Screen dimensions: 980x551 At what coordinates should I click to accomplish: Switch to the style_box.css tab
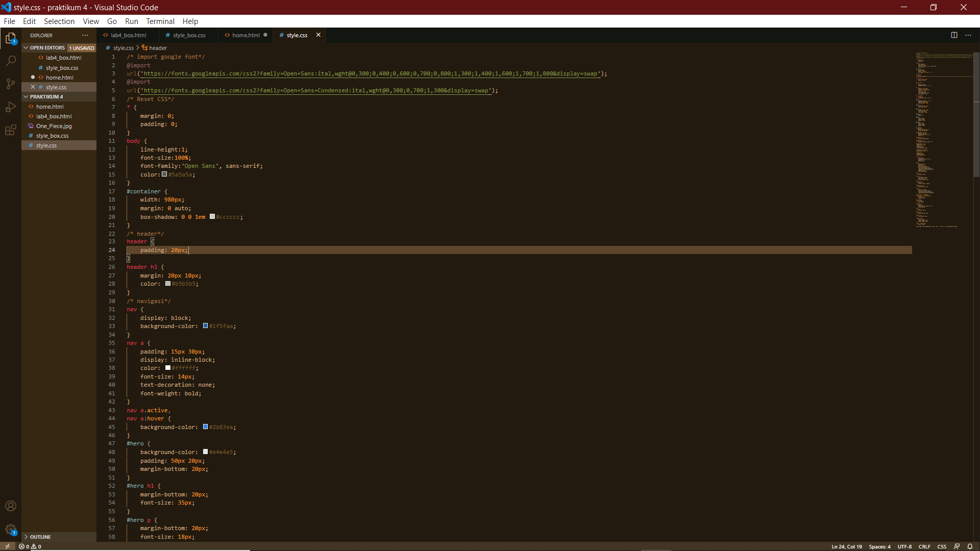[189, 35]
